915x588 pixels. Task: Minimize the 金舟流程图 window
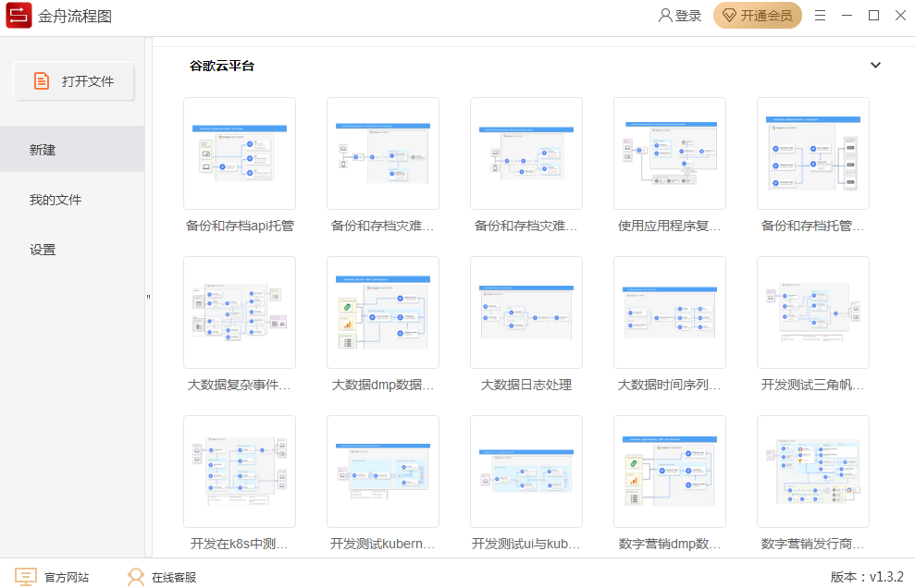847,16
